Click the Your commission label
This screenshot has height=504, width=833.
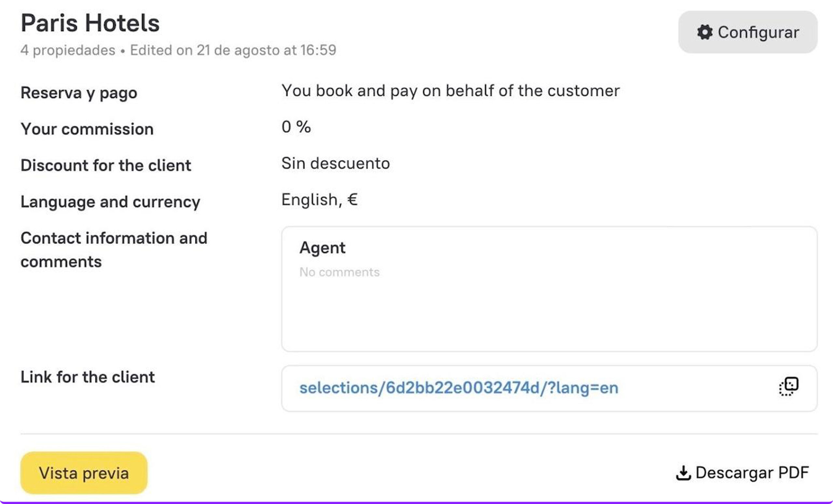87,129
